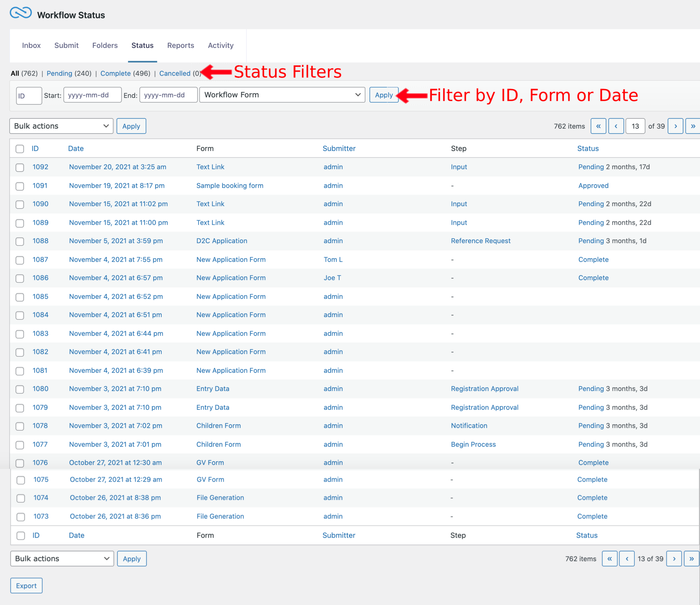Viewport: 700px width, 605px height.
Task: Open the top Bulk actions dropdown
Action: click(x=62, y=126)
